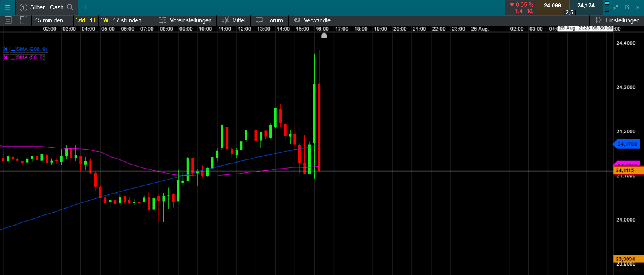Open Einstellungen settings
644x275 pixels.
click(617, 20)
